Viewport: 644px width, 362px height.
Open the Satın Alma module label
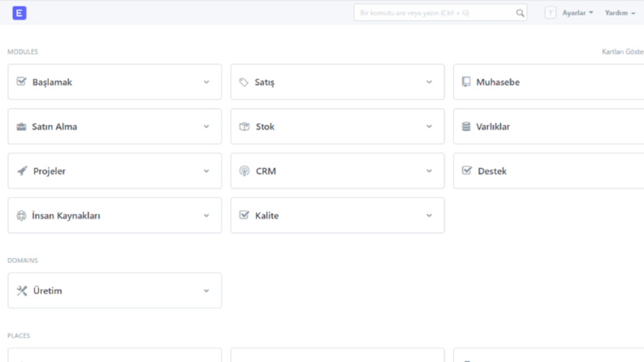(54, 127)
